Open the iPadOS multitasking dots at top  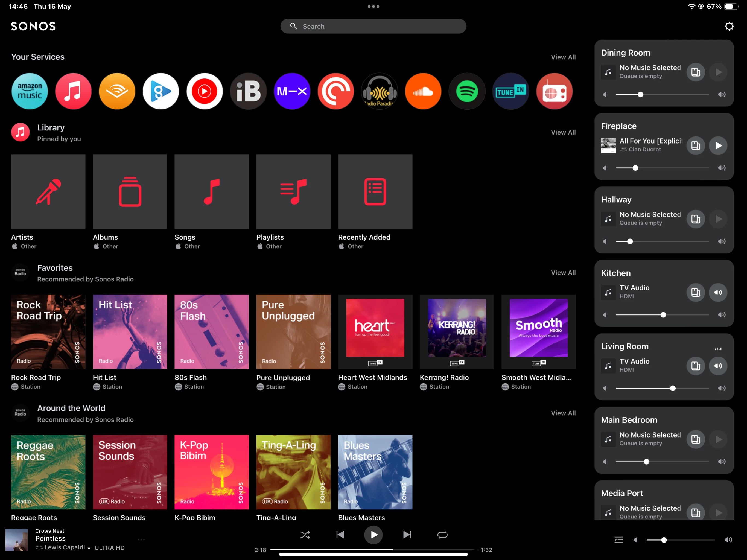coord(373,6)
